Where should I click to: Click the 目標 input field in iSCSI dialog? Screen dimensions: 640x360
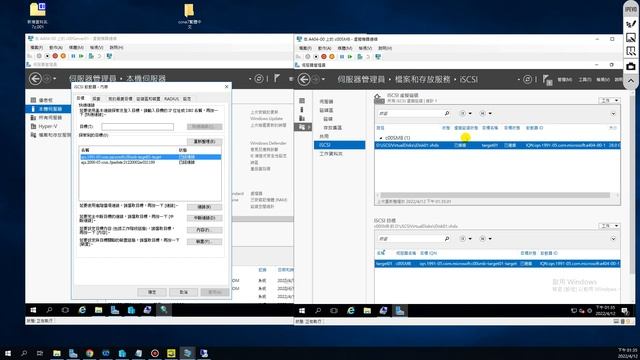pos(138,127)
